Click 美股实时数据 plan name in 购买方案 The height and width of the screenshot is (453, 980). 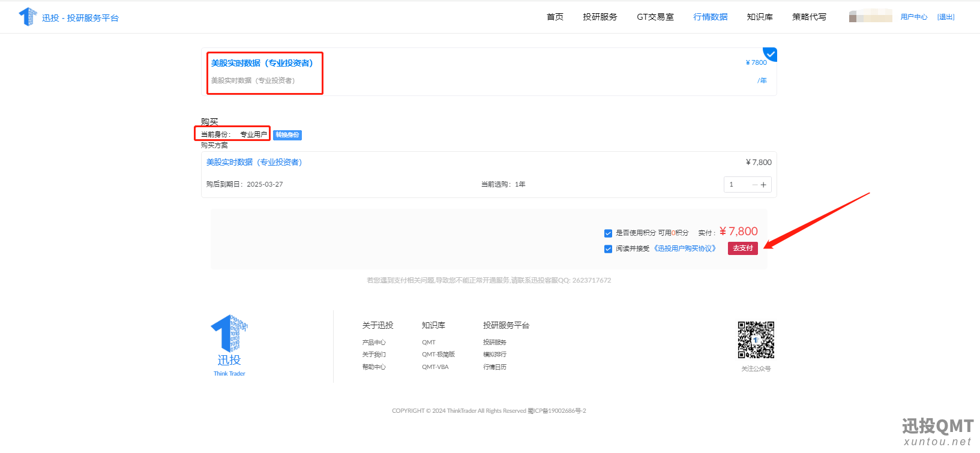tap(254, 162)
